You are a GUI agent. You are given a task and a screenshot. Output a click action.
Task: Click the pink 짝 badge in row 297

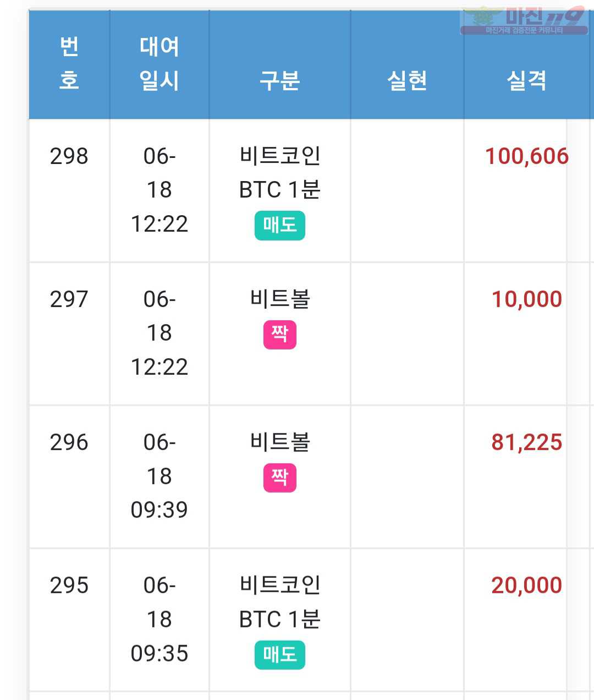(x=279, y=335)
